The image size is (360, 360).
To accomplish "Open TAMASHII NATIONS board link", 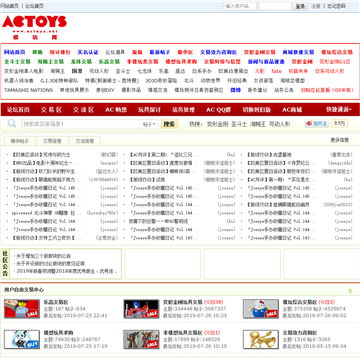I will (x=28, y=90).
